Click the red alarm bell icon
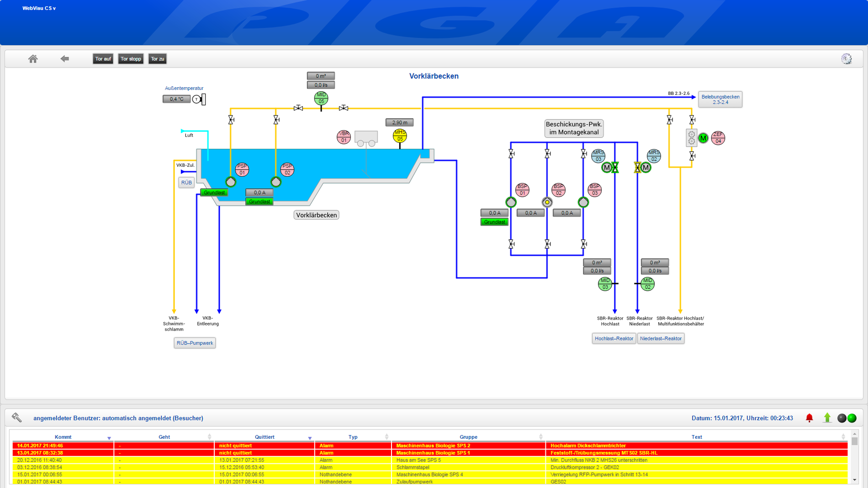Image resolution: width=868 pixels, height=488 pixels. [810, 418]
